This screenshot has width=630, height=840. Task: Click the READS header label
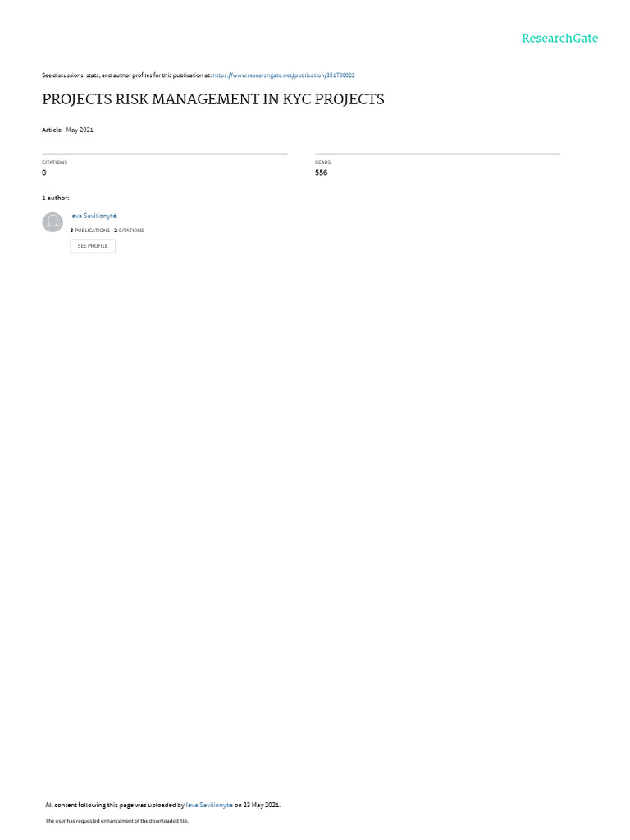pyautogui.click(x=322, y=162)
